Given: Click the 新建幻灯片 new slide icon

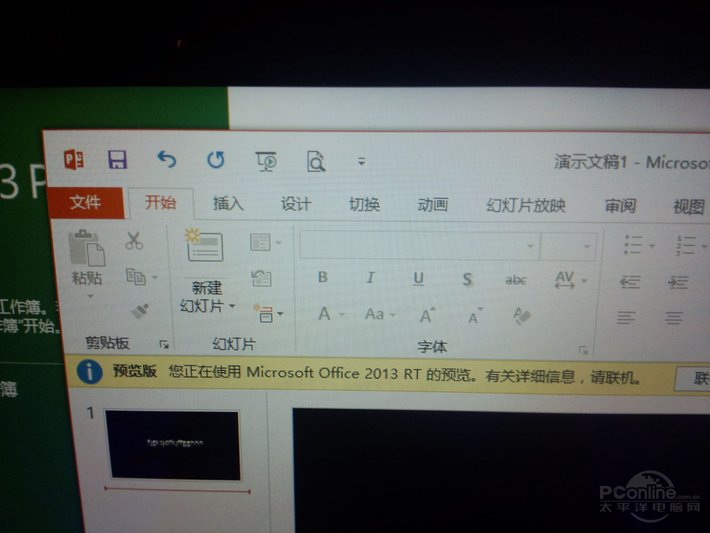Looking at the screenshot, I should [x=204, y=245].
